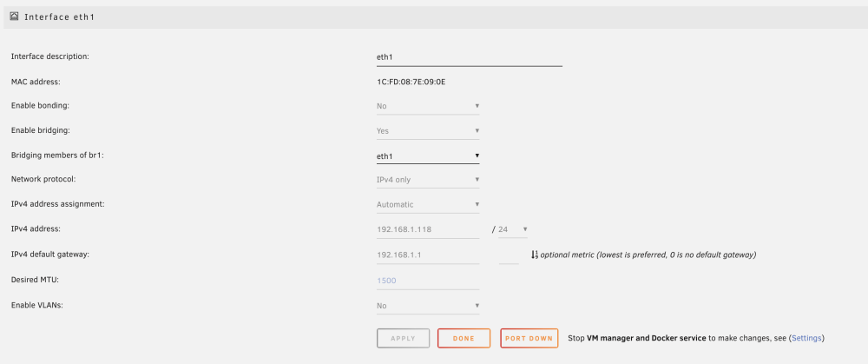Expand Bridging members of br1 dropdown
868x364 pixels.
point(428,156)
